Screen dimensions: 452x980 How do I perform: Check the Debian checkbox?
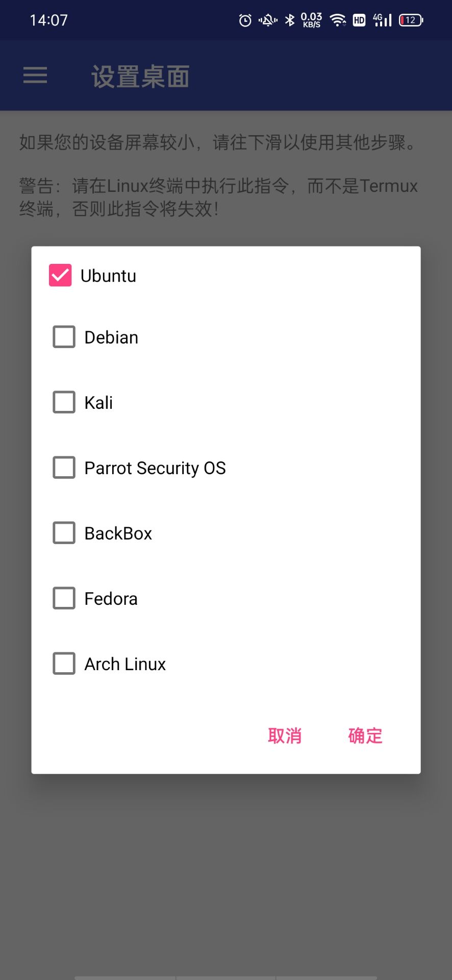click(64, 337)
